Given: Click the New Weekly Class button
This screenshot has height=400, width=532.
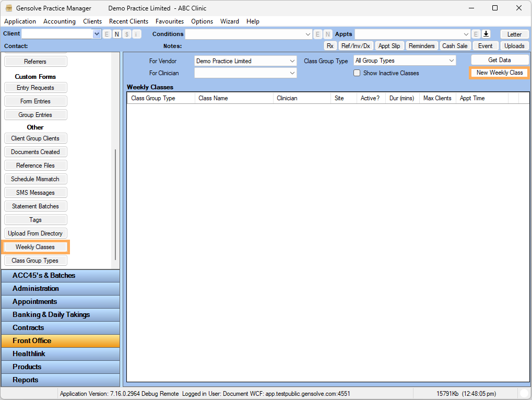Looking at the screenshot, I should [x=499, y=73].
